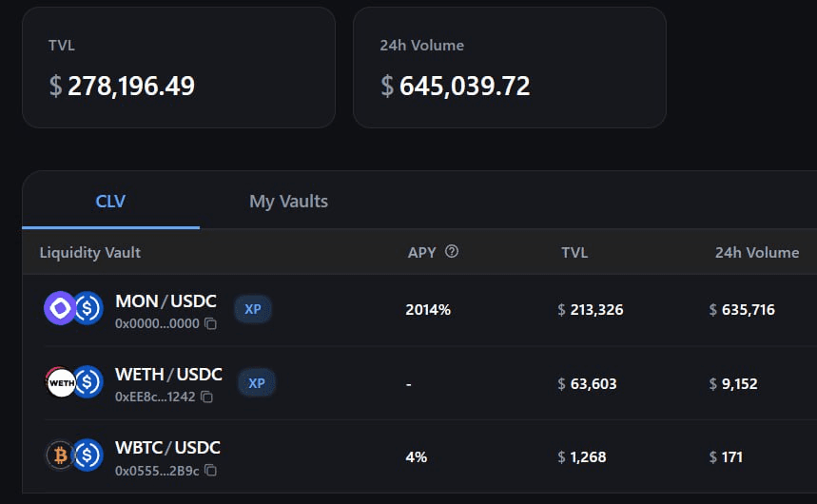Click the APY help question icon
Screen dimensions: 817x504
(452, 252)
